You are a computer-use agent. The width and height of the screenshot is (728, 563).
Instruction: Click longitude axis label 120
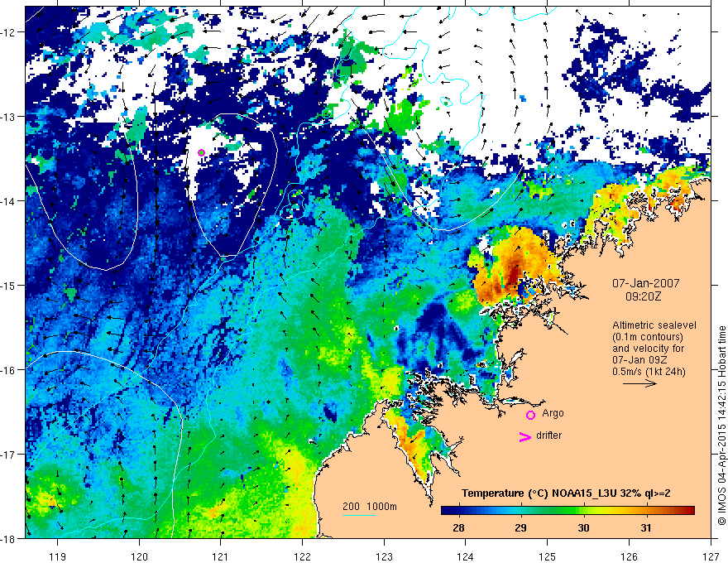tap(139, 556)
